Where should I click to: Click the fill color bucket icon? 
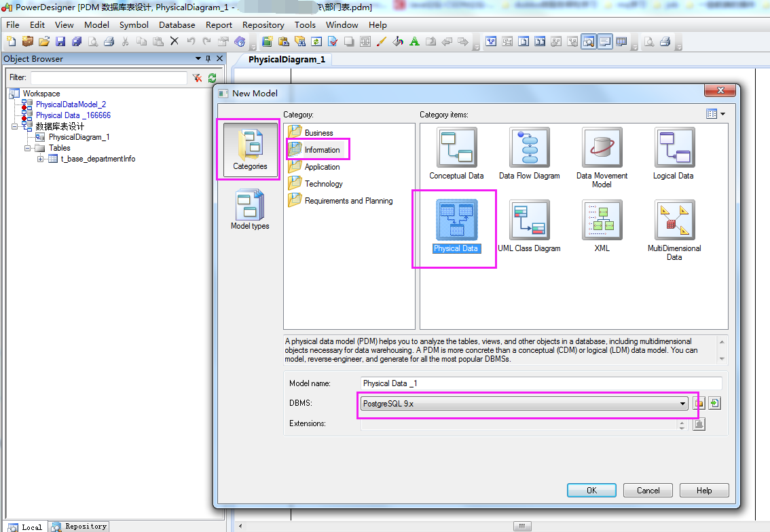[x=398, y=41]
